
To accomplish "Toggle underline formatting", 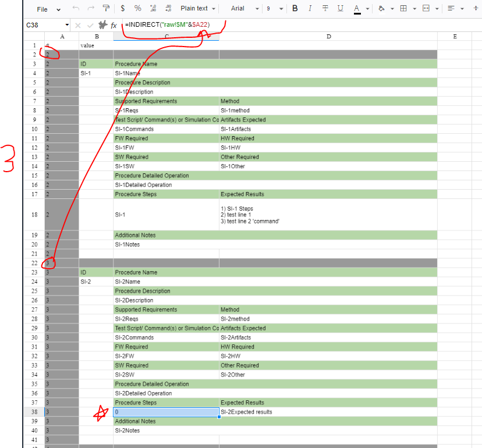I will click(x=341, y=9).
